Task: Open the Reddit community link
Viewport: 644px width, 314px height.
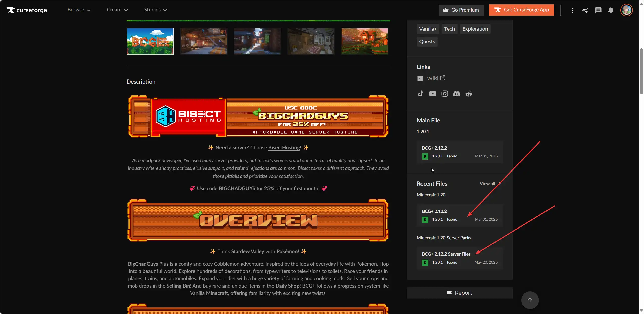Action: 469,94
